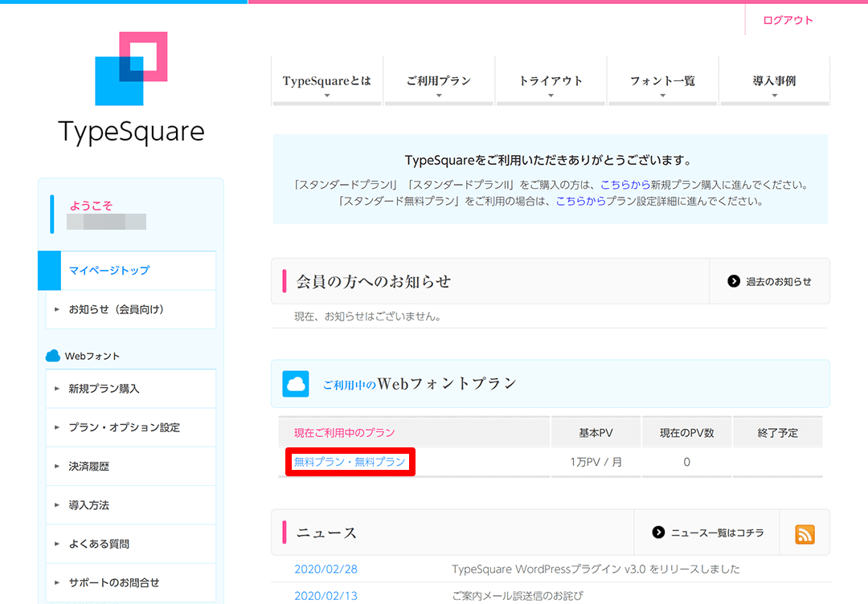This screenshot has width=868, height=604.
Task: Click the 1万PV / 月 cell
Action: tap(596, 462)
